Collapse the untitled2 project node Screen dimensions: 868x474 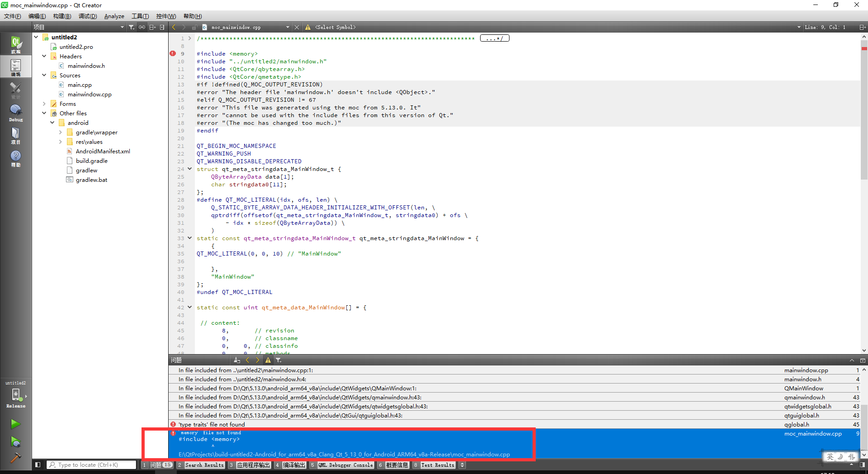36,37
